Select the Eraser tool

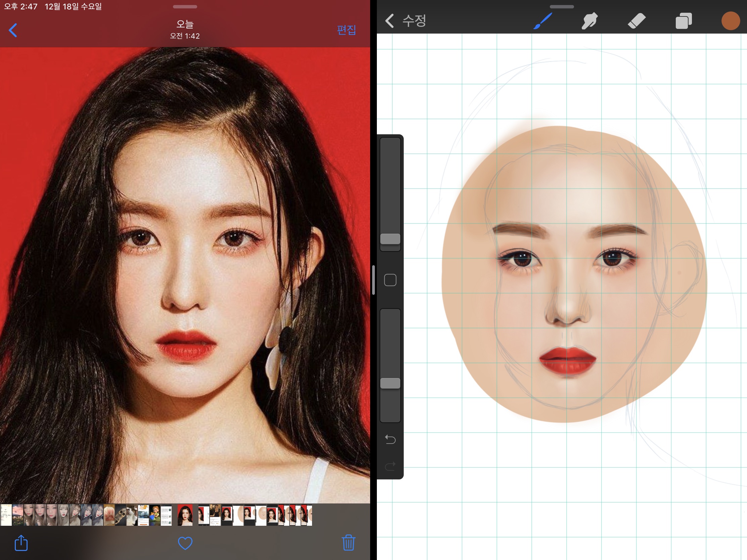636,21
